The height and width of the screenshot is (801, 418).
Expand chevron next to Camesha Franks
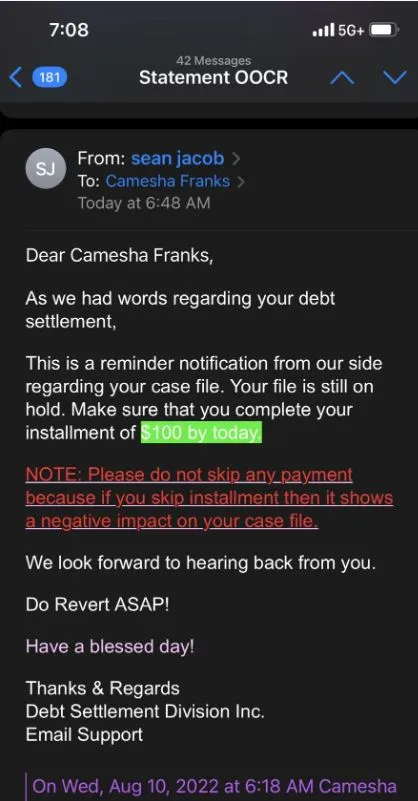[241, 182]
